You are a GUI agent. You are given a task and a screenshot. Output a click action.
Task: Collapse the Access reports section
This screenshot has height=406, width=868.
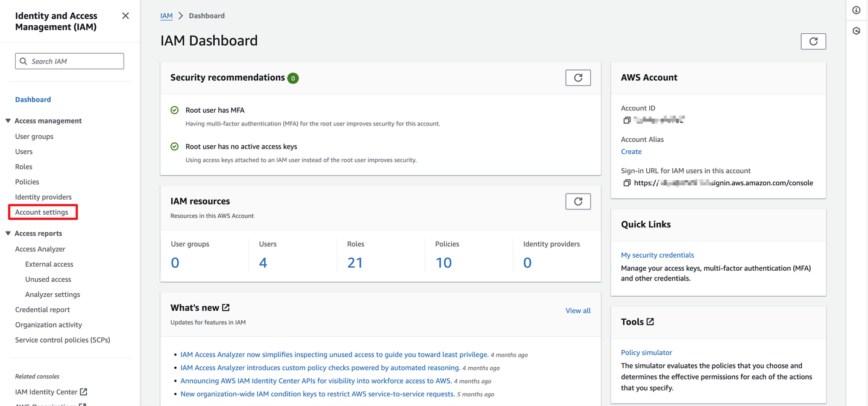pos(8,233)
